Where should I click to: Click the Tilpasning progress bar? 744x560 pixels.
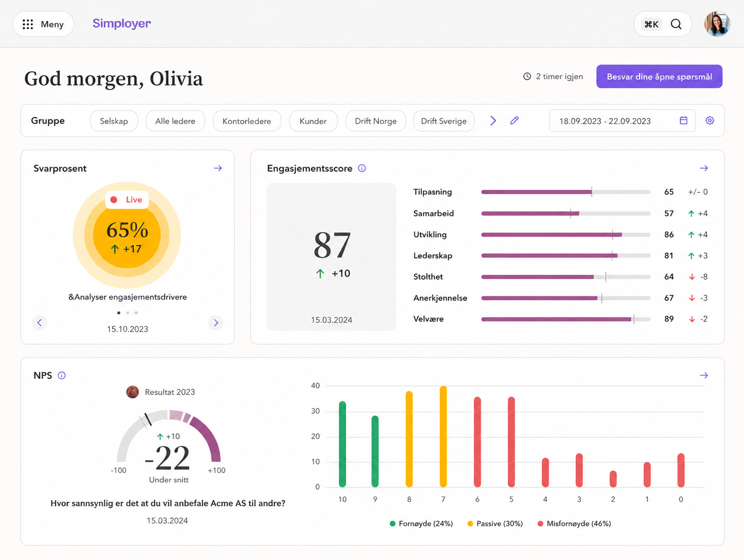566,192
